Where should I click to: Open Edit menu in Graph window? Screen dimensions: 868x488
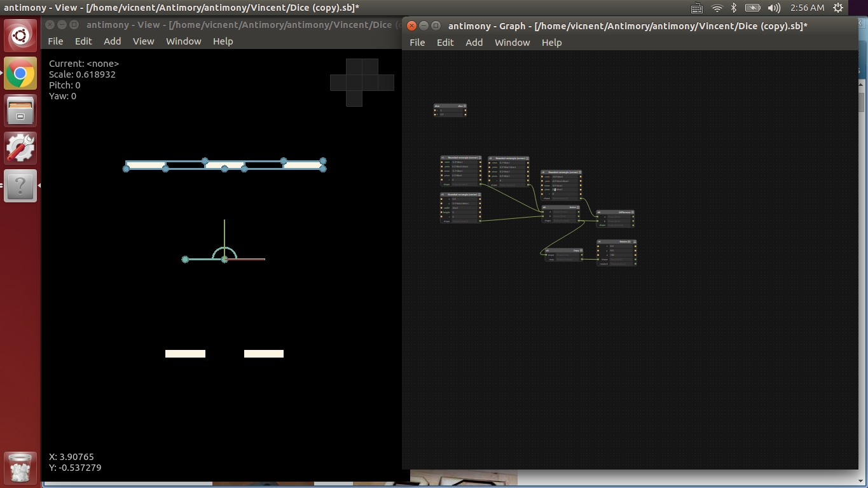pos(445,42)
